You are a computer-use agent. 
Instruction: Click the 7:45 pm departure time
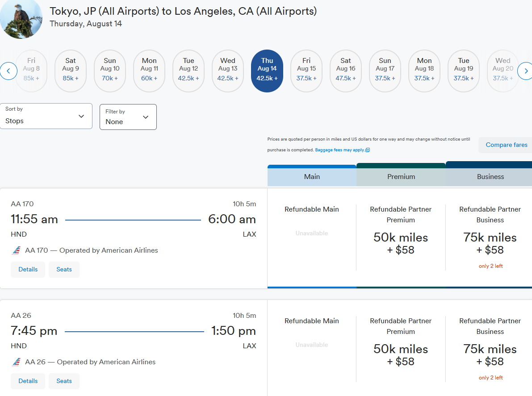pos(34,330)
